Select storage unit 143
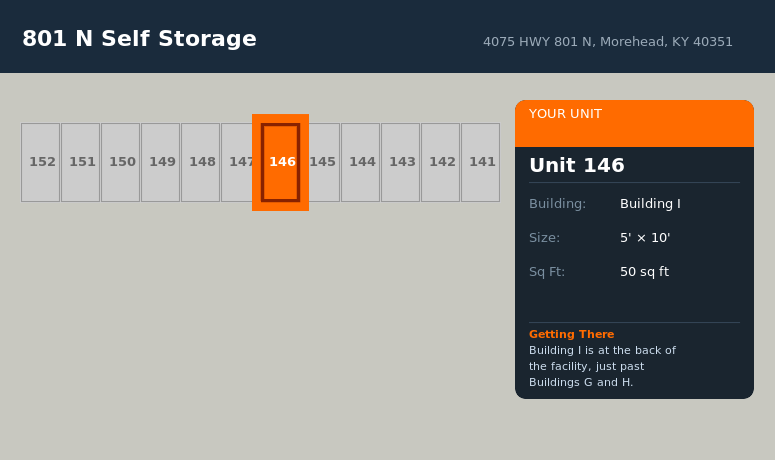The image size is (775, 460). tap(401, 162)
